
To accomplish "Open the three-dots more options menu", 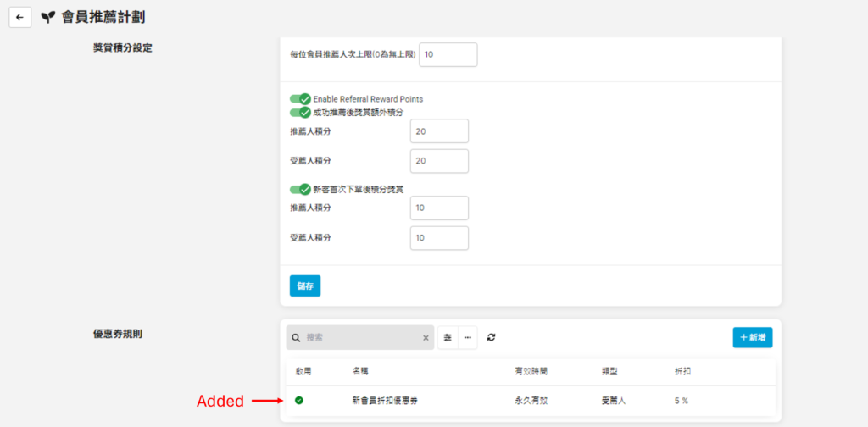I will 467,337.
